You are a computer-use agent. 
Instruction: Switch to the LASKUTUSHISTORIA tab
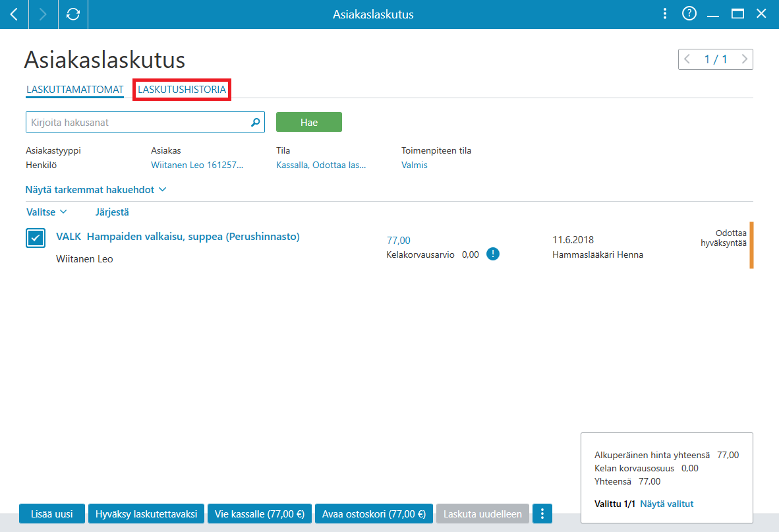[x=182, y=90]
